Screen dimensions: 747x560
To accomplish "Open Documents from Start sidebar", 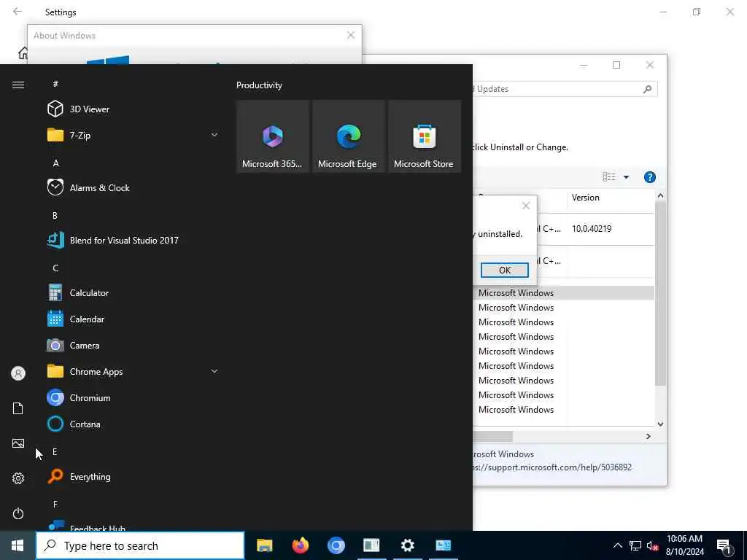I will (x=18, y=408).
